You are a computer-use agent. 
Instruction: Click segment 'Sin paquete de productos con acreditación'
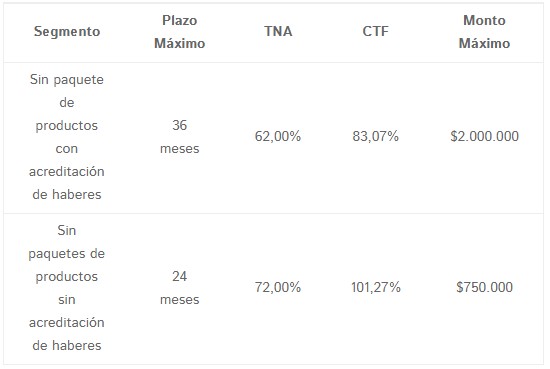[67, 137]
